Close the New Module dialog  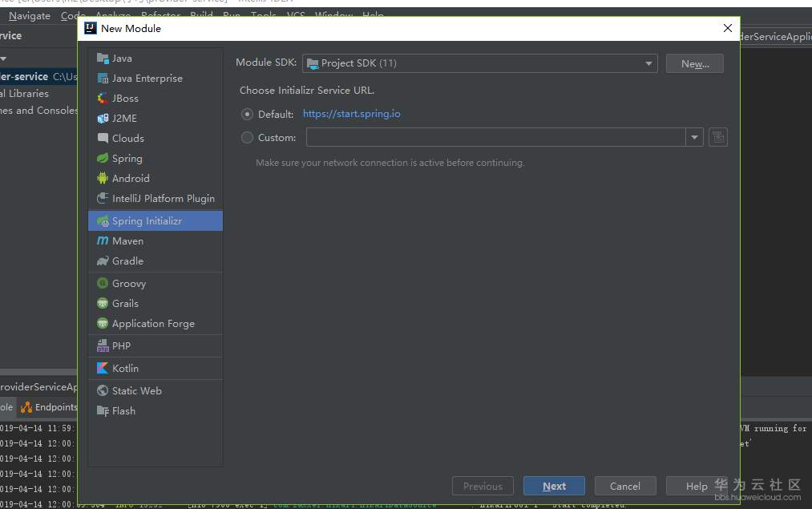728,29
